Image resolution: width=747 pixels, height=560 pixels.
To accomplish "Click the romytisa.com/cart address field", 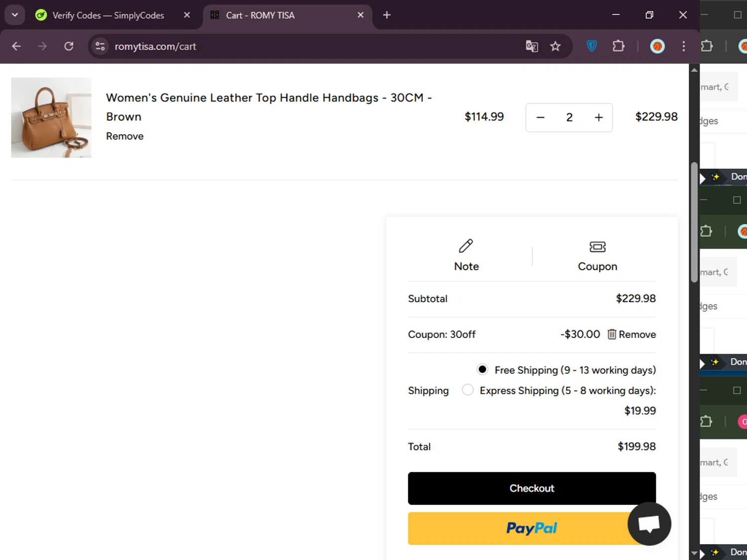I will click(x=155, y=46).
